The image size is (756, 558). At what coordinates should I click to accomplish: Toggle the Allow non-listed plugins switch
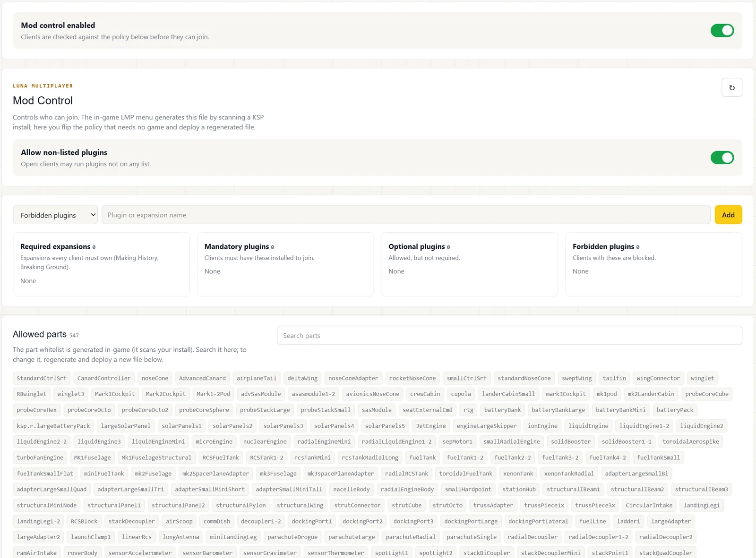point(722,158)
